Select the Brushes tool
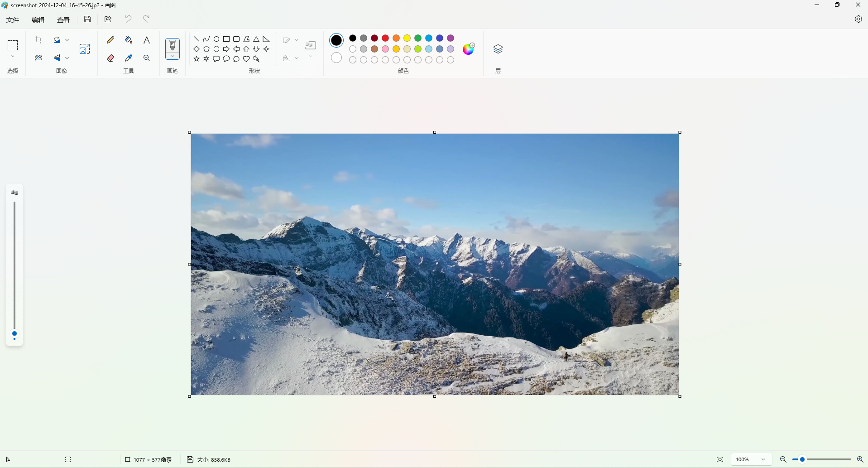 coord(173,45)
